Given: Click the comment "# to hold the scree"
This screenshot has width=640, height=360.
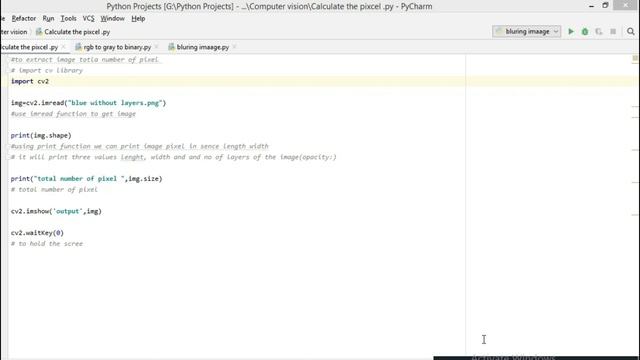Looking at the screenshot, I should pos(47,244).
